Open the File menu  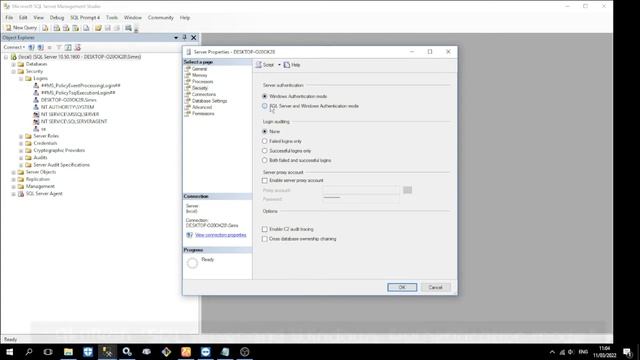click(9, 18)
